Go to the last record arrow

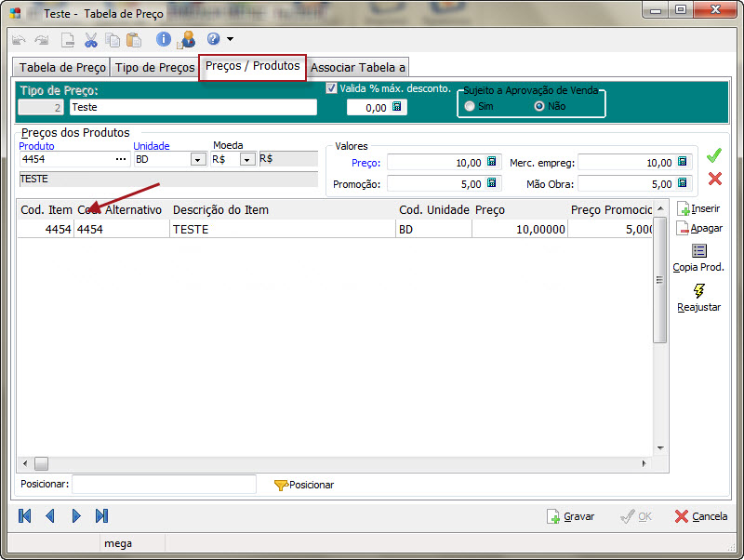102,515
